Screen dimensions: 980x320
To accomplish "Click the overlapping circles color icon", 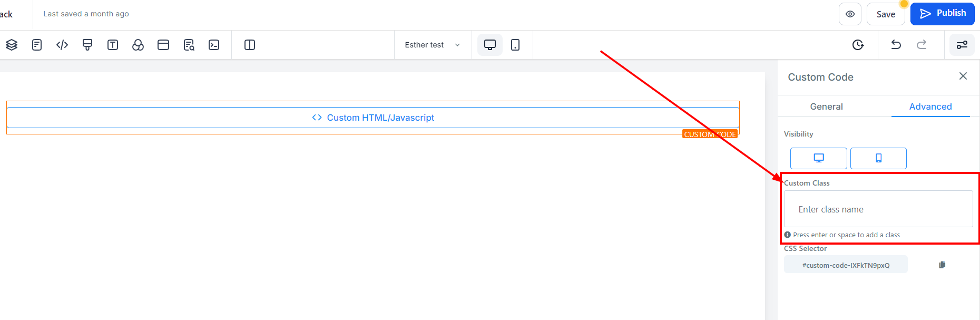I will tap(138, 45).
